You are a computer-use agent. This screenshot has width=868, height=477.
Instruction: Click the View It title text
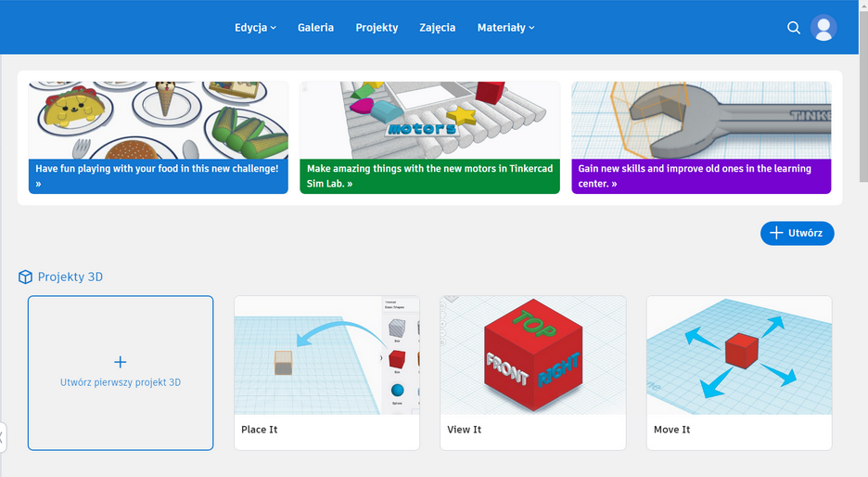point(464,430)
